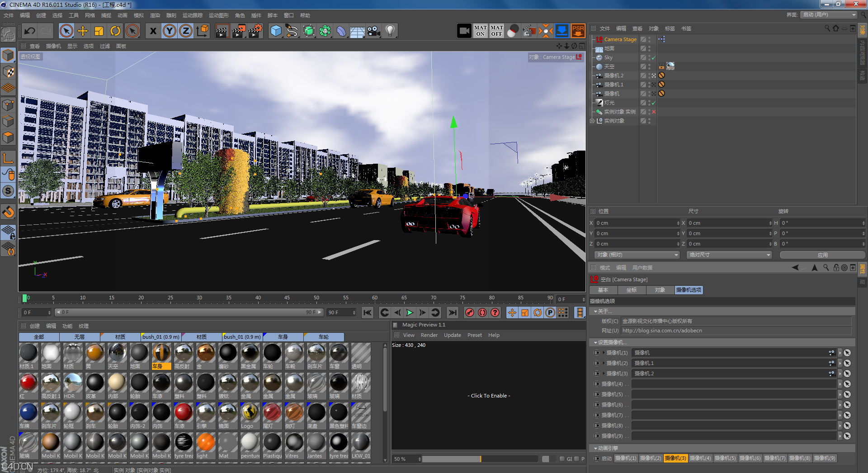Add a cube primitive from the toolbar

click(276, 31)
